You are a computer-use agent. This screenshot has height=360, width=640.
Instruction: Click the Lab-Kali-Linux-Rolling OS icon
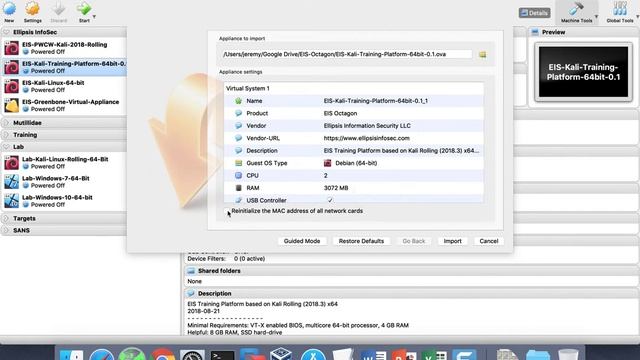(x=11, y=162)
